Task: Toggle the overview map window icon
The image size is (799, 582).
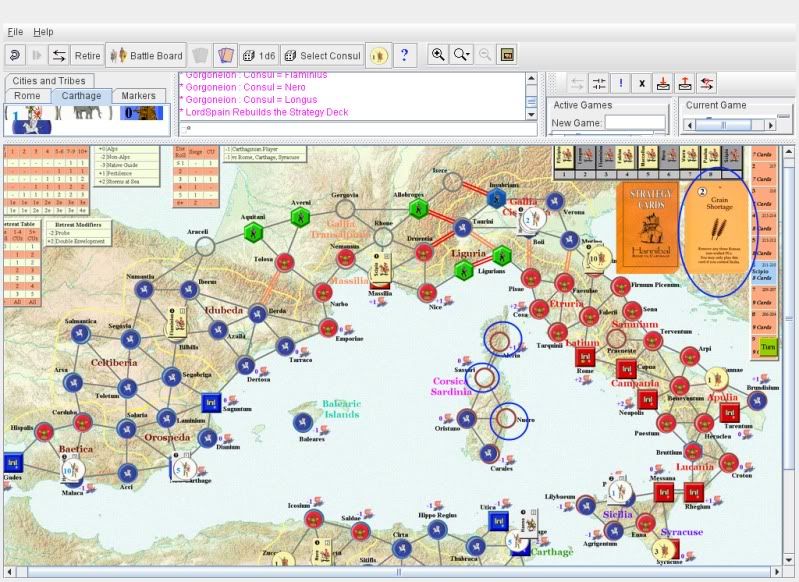Action: click(x=507, y=55)
